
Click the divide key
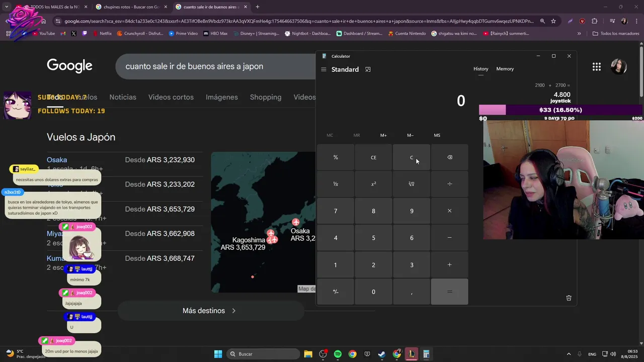pos(449,184)
